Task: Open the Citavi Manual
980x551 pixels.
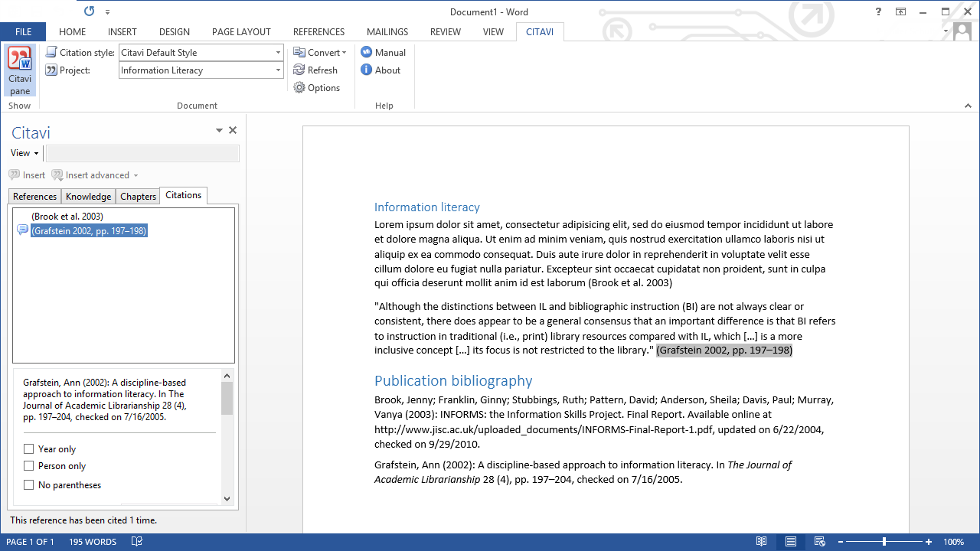Action: 383,52
